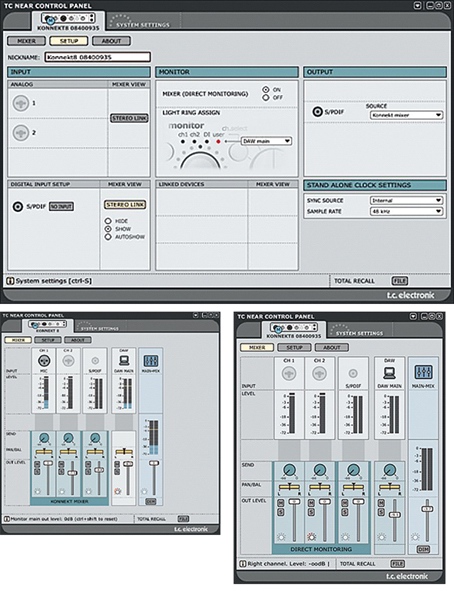Select the HIDE mixer view option
Viewport: 454px width, 591px height.
click(108, 221)
